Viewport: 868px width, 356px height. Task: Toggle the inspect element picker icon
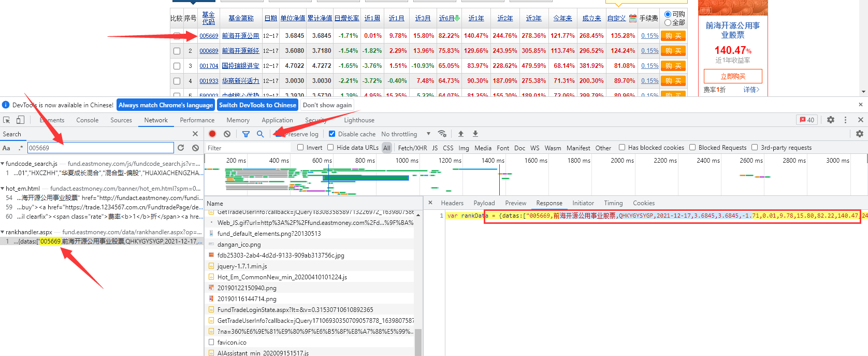[x=6, y=120]
